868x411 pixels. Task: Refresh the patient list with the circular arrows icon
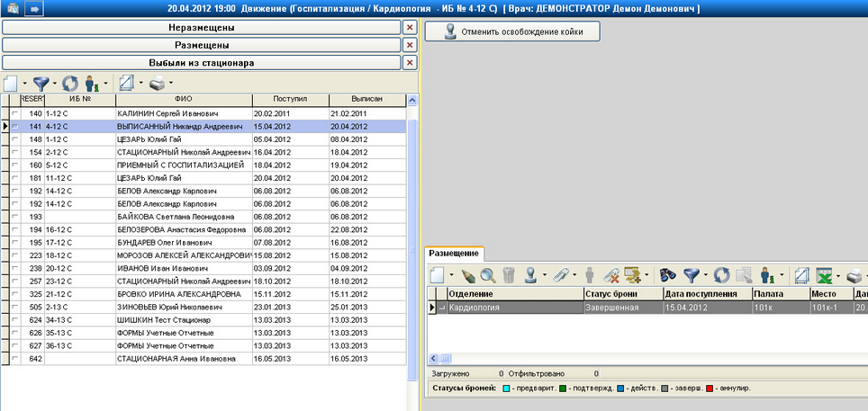(x=70, y=84)
